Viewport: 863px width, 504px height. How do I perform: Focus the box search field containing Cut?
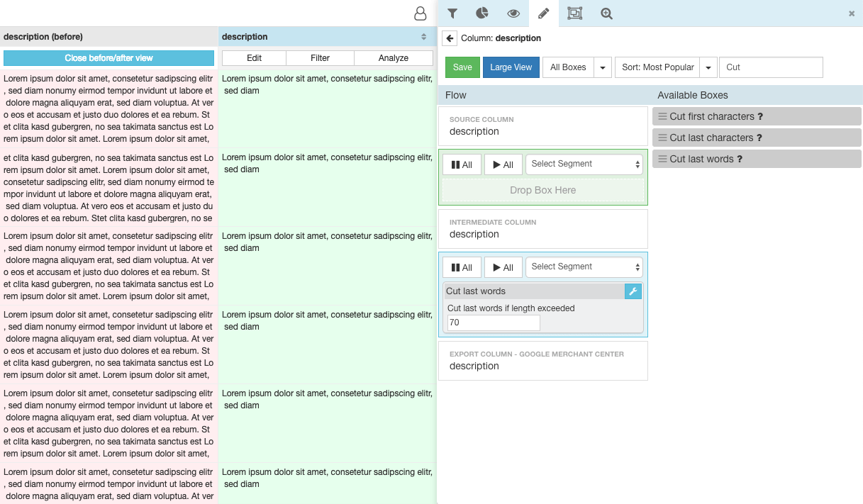(x=771, y=67)
